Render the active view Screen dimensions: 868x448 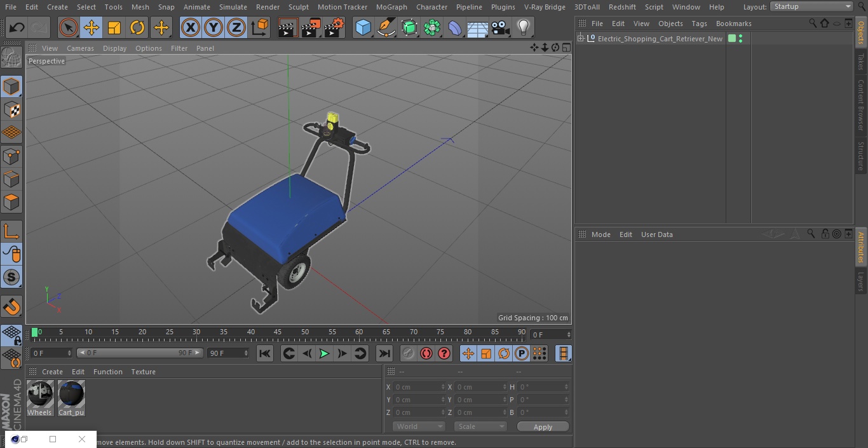pos(288,27)
